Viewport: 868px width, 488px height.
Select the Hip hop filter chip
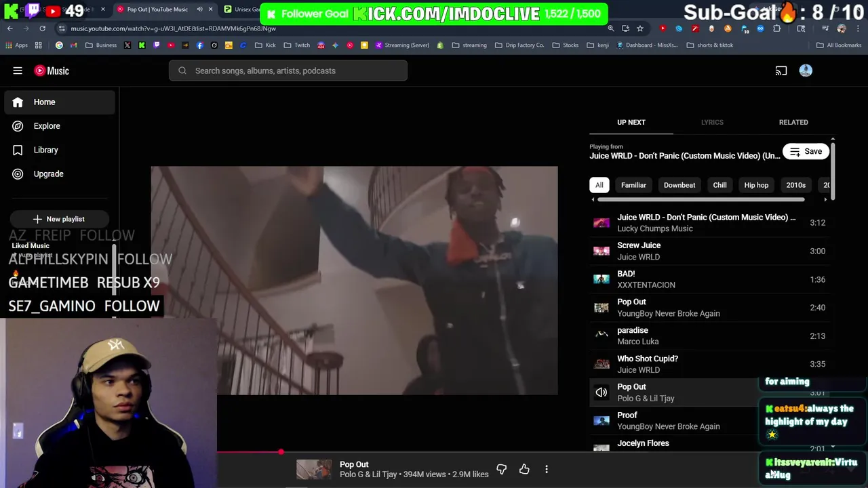[756, 185]
